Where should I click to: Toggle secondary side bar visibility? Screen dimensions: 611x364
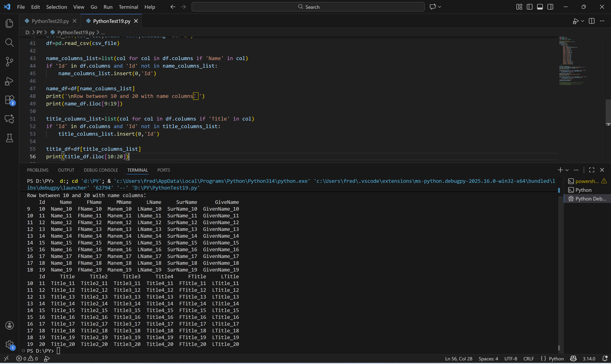[550, 7]
